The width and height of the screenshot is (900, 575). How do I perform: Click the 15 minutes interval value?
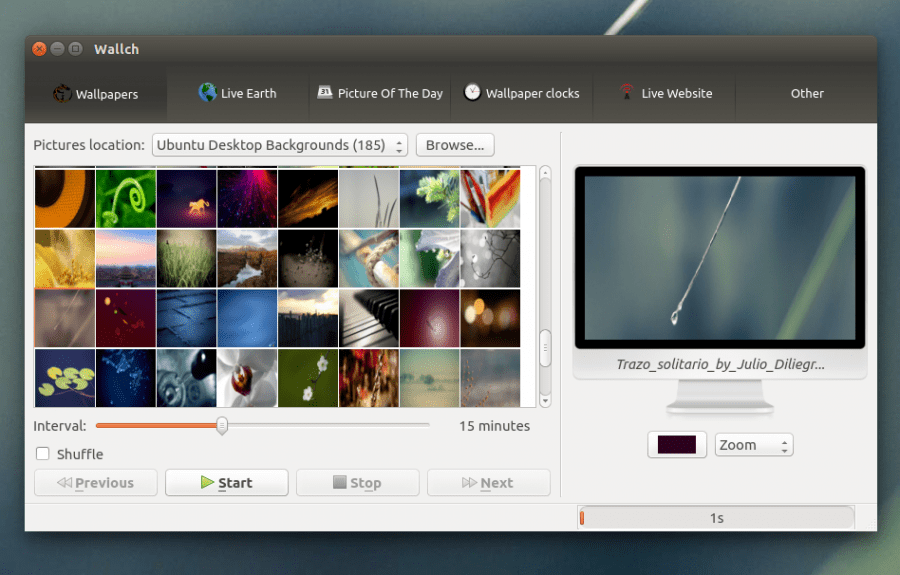(x=494, y=426)
